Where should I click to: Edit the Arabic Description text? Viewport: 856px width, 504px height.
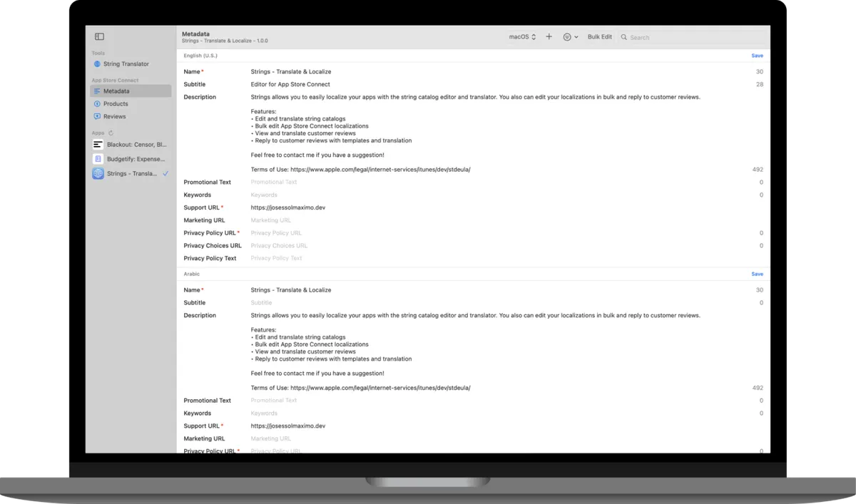coord(499,351)
